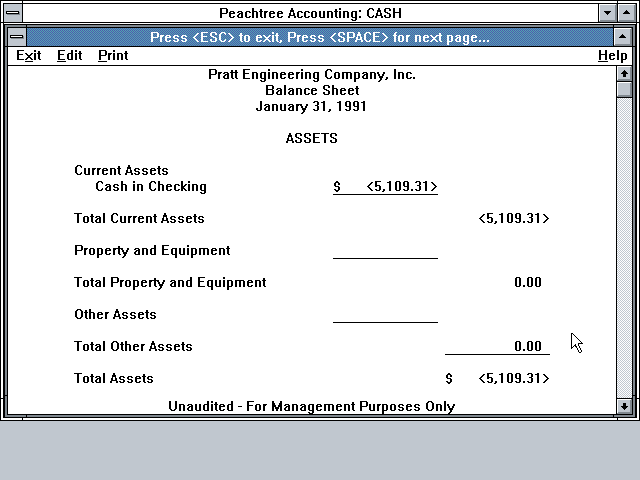Click the scroll down arrow of report scrollbar
The height and width of the screenshot is (480, 640).
coord(624,406)
